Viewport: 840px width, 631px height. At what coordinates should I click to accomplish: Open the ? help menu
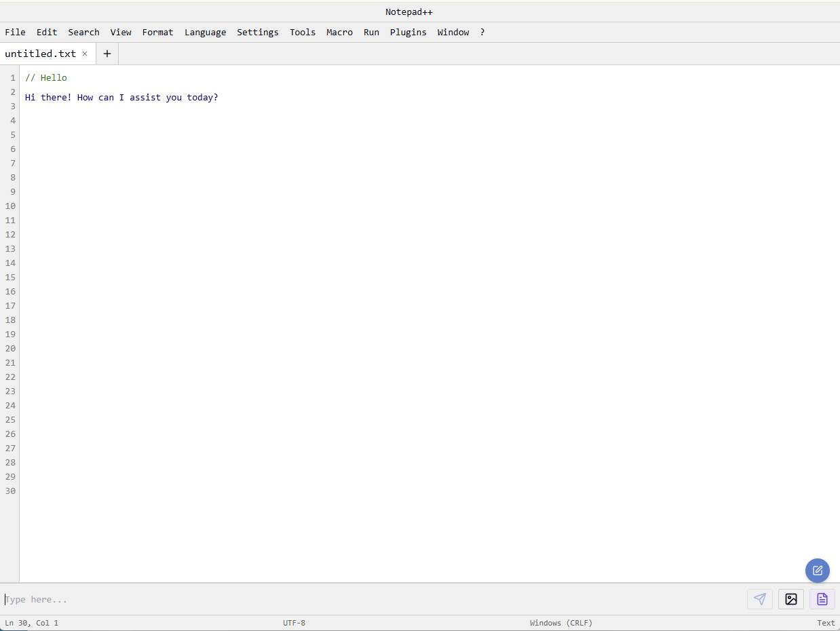click(x=482, y=32)
